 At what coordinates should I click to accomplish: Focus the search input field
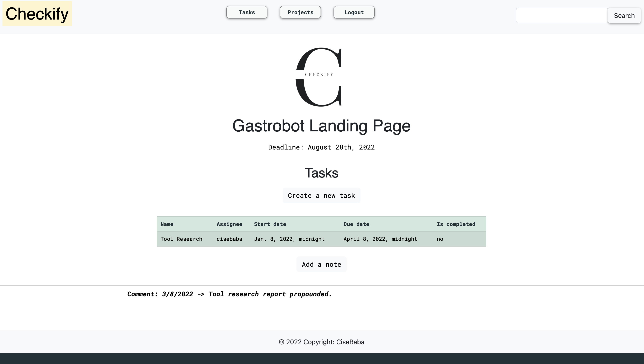[562, 15]
